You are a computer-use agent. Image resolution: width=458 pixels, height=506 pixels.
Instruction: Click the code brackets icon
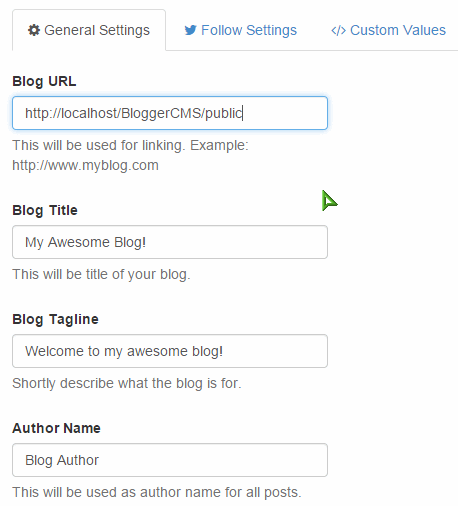click(x=338, y=31)
